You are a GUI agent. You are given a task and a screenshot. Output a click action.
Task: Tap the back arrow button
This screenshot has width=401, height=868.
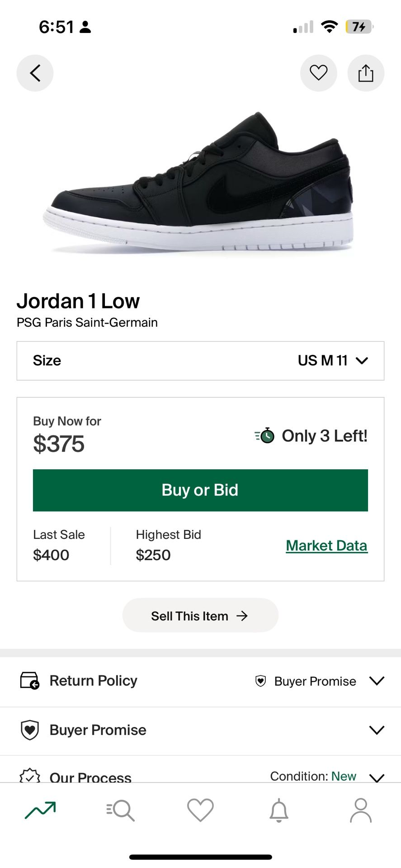(35, 73)
